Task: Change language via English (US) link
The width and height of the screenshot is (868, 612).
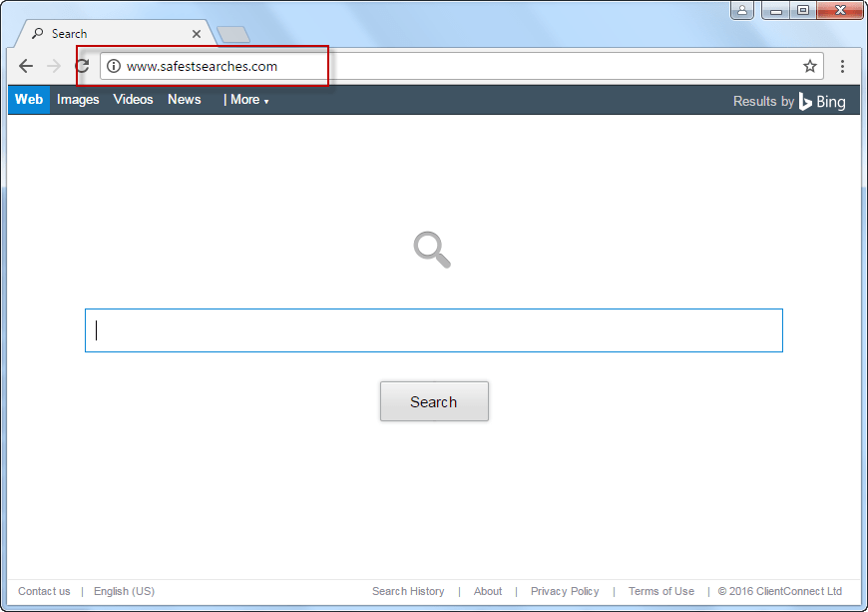Action: [124, 591]
